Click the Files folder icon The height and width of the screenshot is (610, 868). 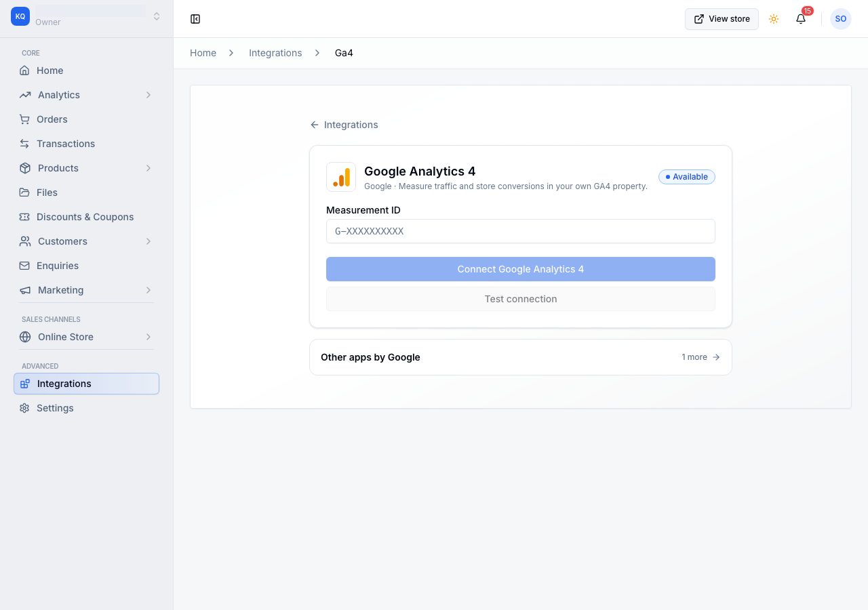pyautogui.click(x=24, y=192)
